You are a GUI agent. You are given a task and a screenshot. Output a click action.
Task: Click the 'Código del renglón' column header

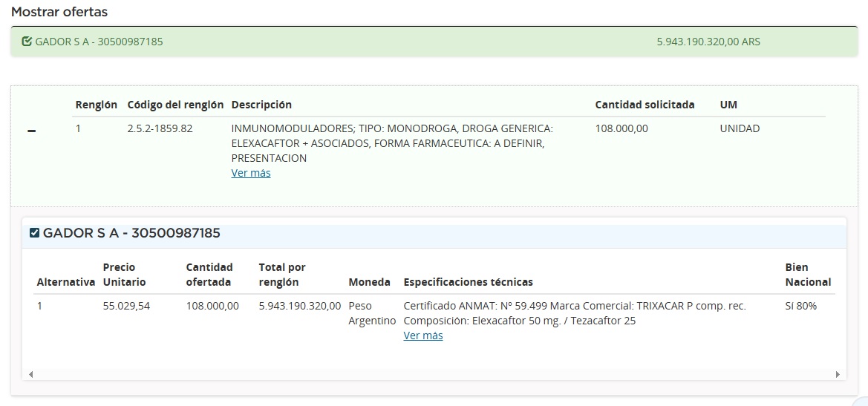click(x=175, y=105)
